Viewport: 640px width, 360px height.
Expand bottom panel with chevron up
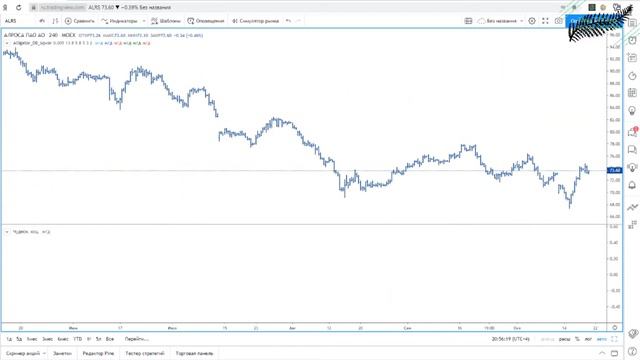(602, 353)
